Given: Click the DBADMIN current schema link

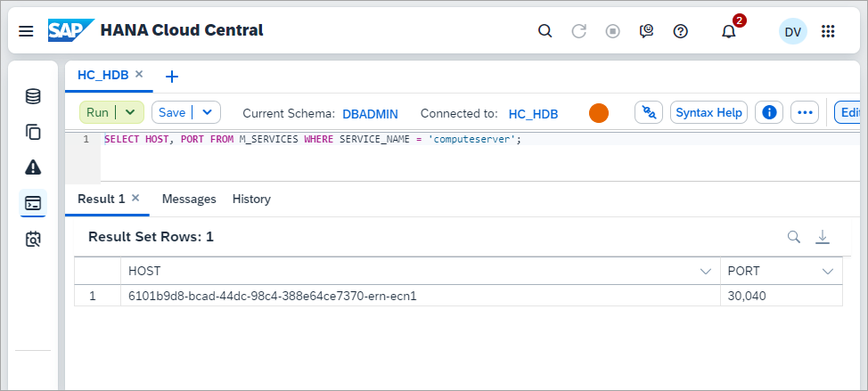Looking at the screenshot, I should 371,114.
